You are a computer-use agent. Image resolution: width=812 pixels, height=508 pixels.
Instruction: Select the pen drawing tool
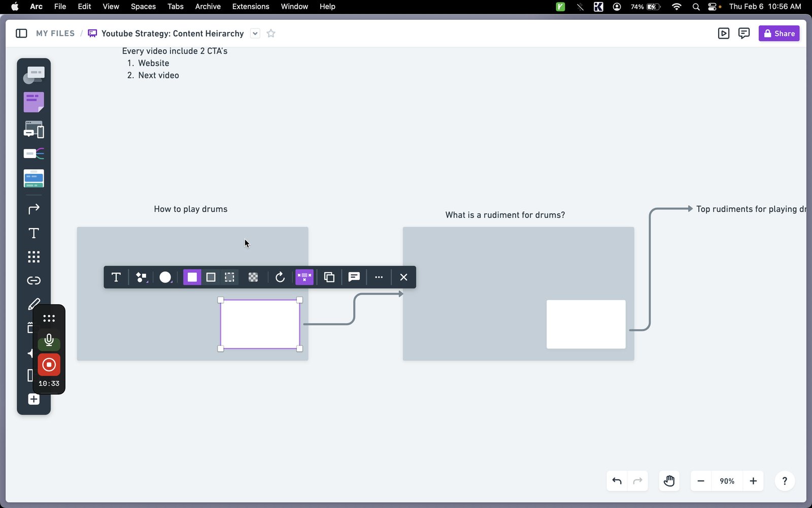[x=33, y=304]
